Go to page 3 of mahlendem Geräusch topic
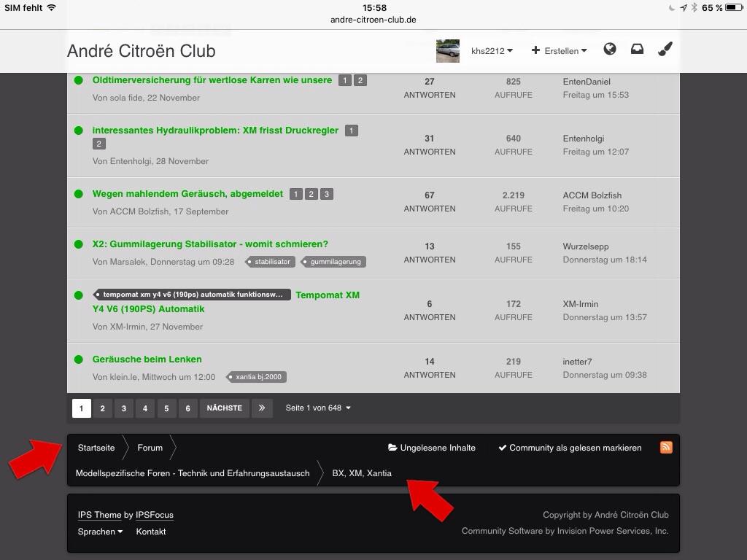Screen dimensions: 747x560 tap(326, 194)
